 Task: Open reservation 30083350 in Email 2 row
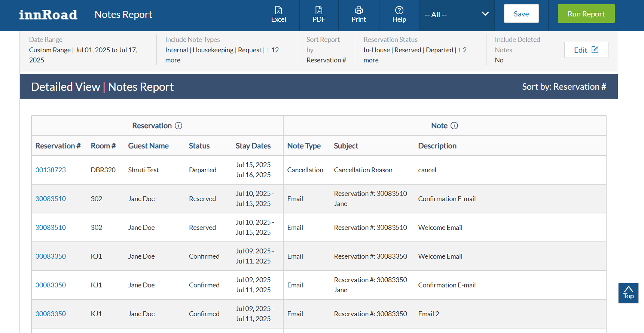[x=51, y=314]
